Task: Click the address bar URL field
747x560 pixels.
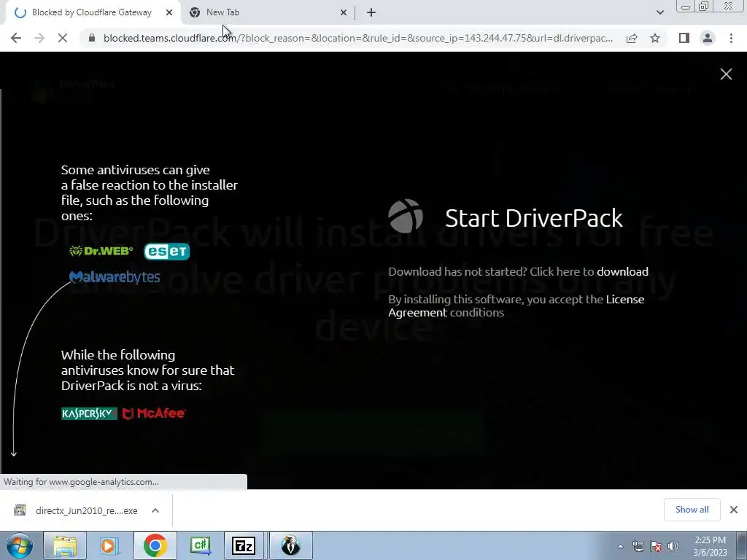Action: (x=357, y=38)
